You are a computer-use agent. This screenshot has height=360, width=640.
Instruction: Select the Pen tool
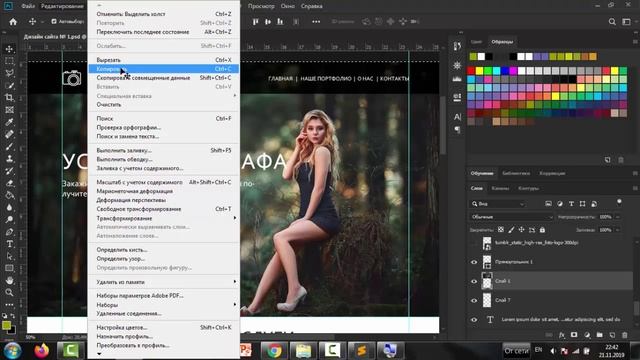click(9, 232)
